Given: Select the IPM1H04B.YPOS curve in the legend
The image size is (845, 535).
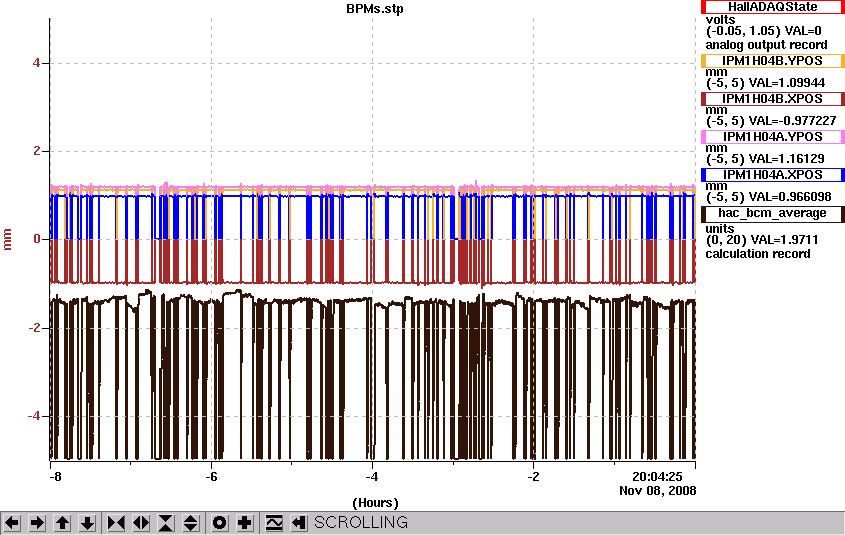Looking at the screenshot, I should point(772,61).
